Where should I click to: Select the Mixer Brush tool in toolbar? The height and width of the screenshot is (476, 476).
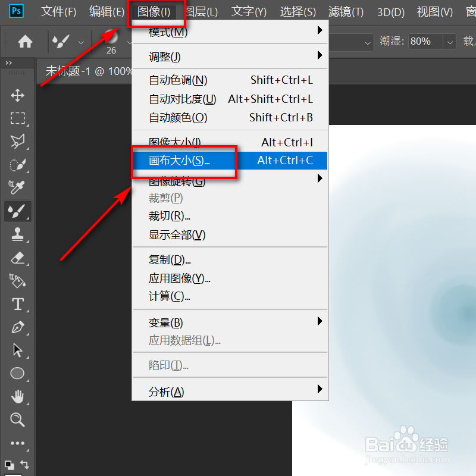(17, 211)
